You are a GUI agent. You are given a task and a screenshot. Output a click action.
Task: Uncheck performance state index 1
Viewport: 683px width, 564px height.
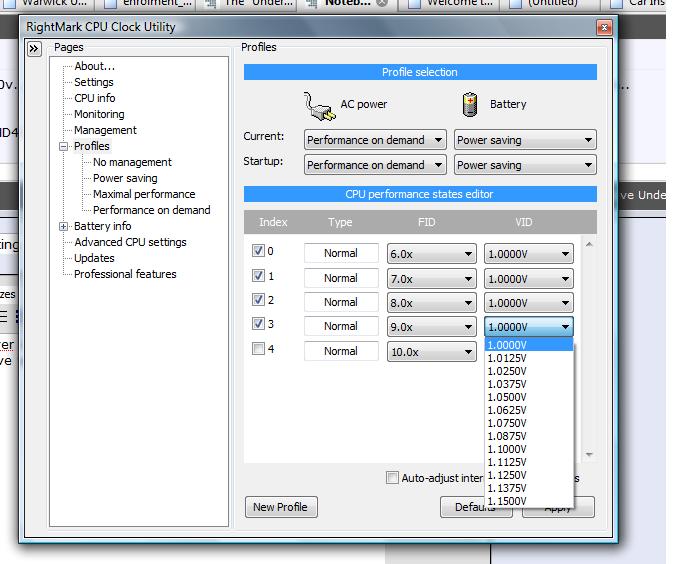(258, 275)
